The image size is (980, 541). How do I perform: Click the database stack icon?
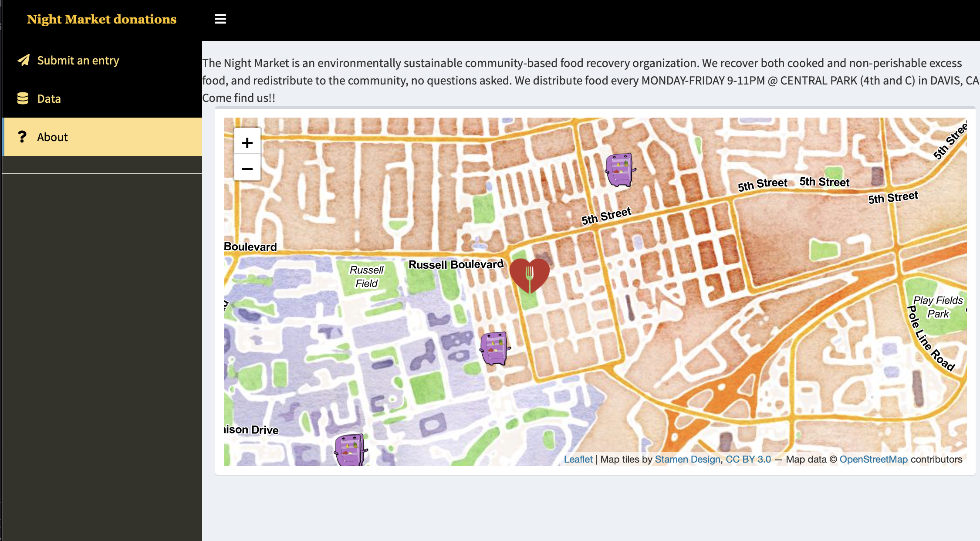tap(23, 98)
